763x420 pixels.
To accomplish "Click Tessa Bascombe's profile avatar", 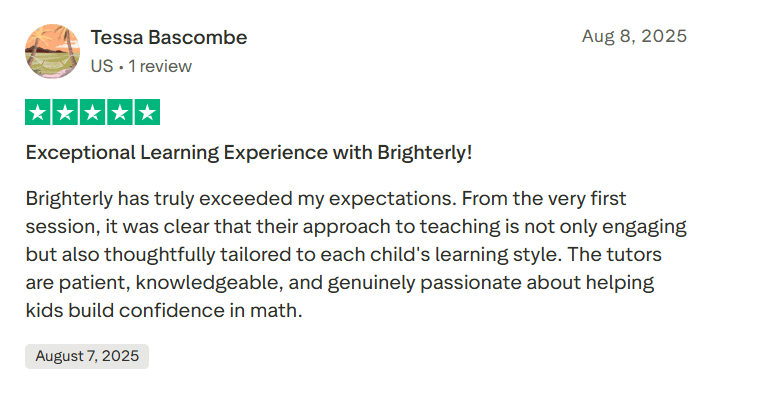I will (52, 52).
